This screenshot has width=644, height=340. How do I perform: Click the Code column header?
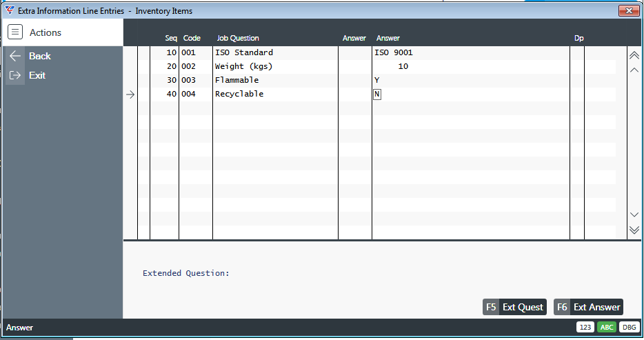click(192, 38)
